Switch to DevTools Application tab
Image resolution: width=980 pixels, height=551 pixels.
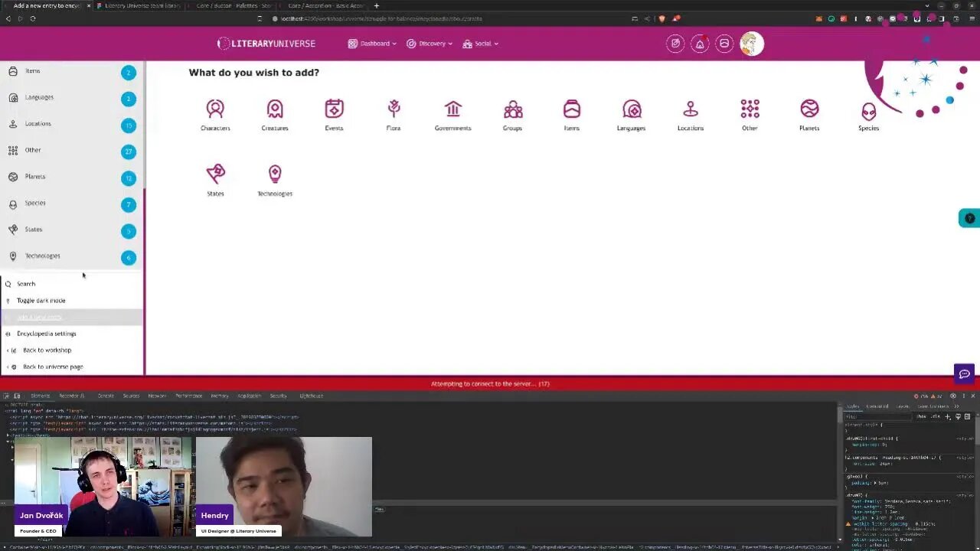pos(249,396)
